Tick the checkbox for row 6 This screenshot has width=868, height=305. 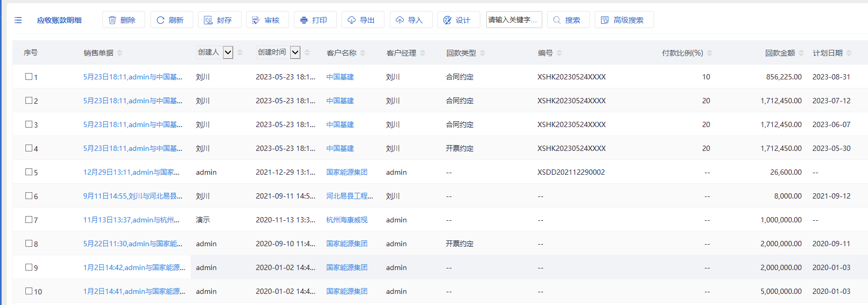pos(29,195)
